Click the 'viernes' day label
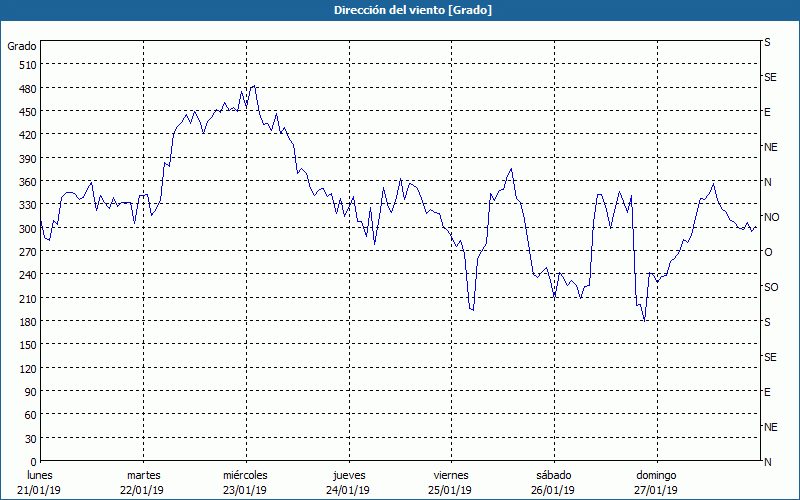800x500 pixels. pos(451,476)
